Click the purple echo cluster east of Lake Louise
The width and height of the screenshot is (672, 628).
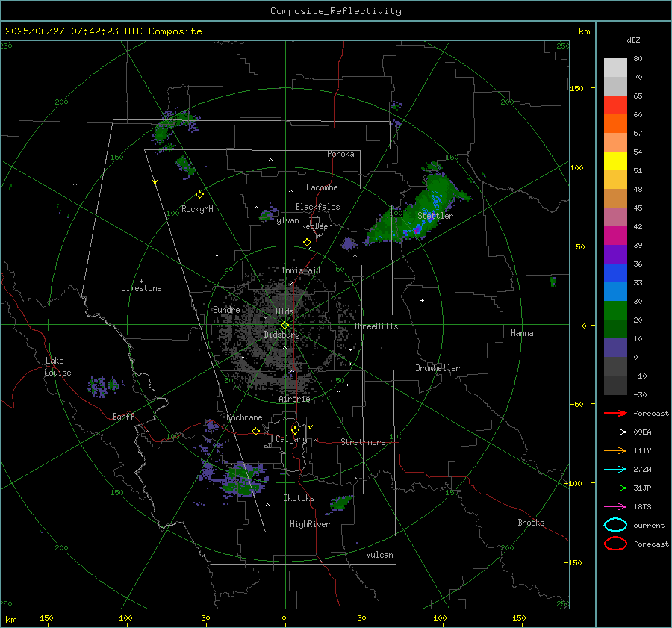click(104, 386)
